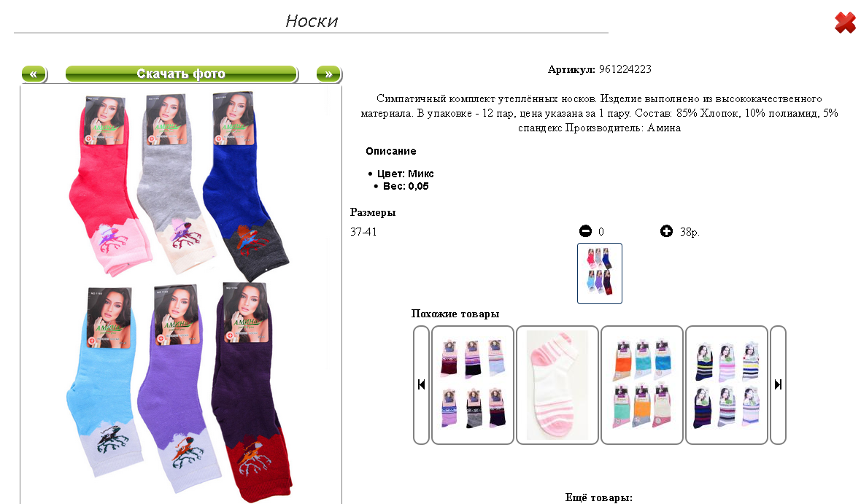Screen dimensions: 861x504
Task: Decrease quantity with the minus icon
Action: click(x=585, y=231)
